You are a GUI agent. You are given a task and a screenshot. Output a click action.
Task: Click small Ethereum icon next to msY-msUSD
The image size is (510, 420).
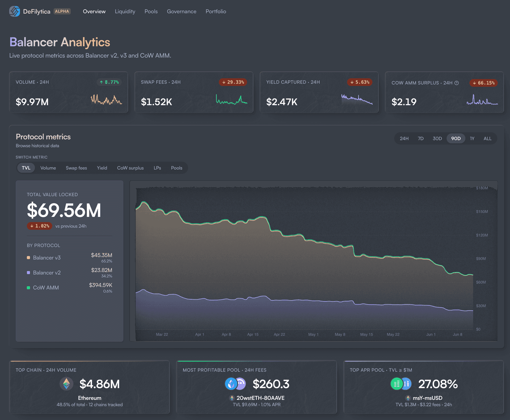[408, 398]
